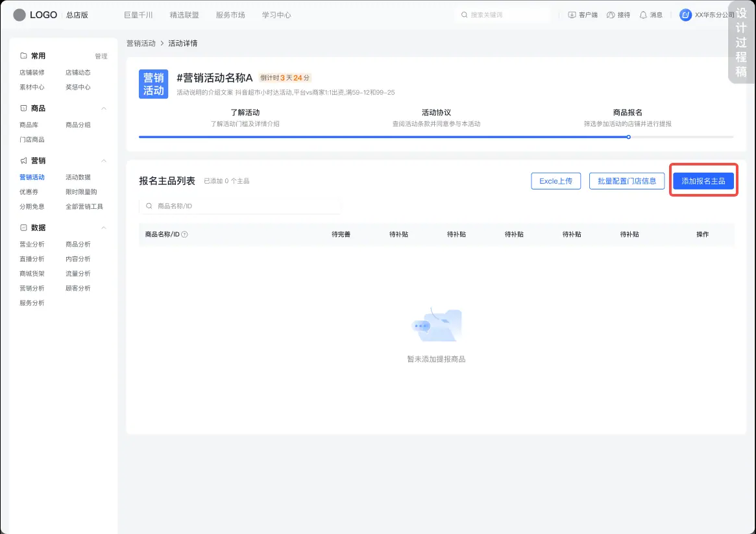This screenshot has height=534, width=756.
Task: Click the magnifier icon in 商品名称/ID search box
Action: coord(149,206)
